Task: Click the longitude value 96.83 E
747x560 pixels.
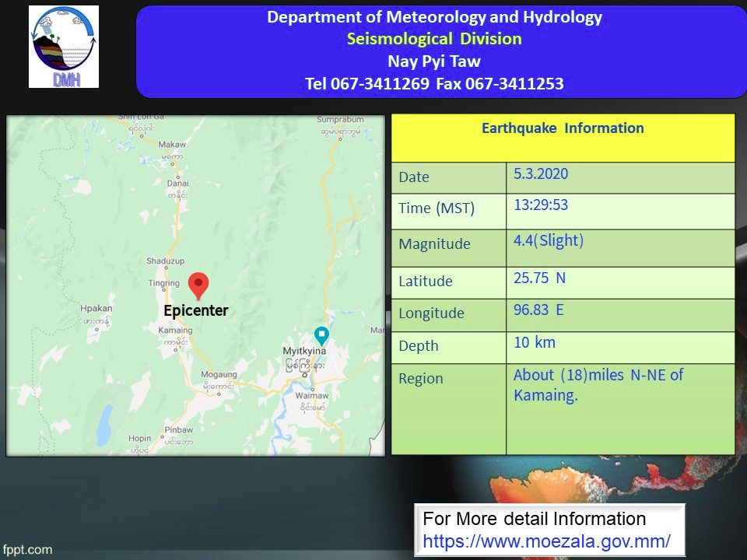Action: click(x=538, y=310)
